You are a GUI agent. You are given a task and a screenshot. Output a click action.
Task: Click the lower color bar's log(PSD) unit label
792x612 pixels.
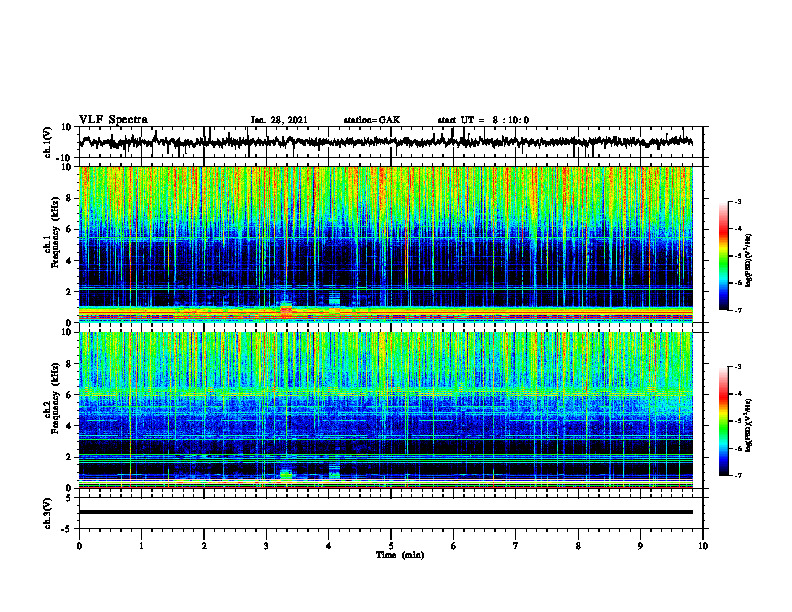tap(749, 425)
